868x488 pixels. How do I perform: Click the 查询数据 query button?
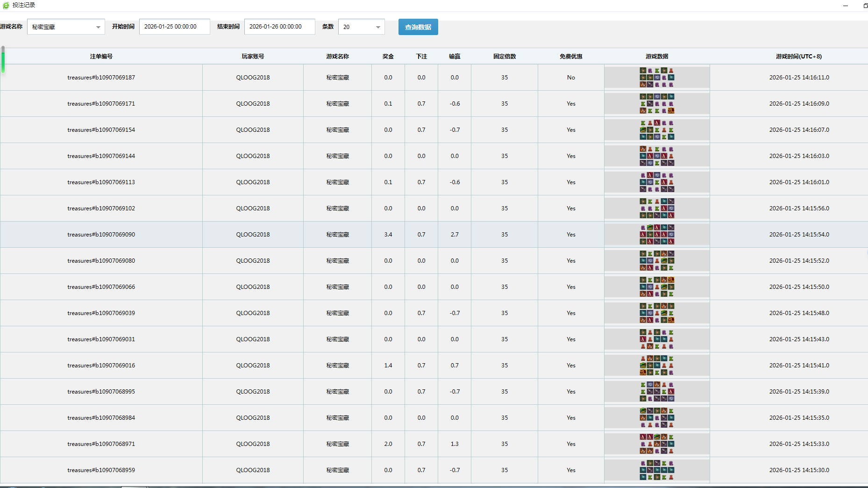[418, 27]
